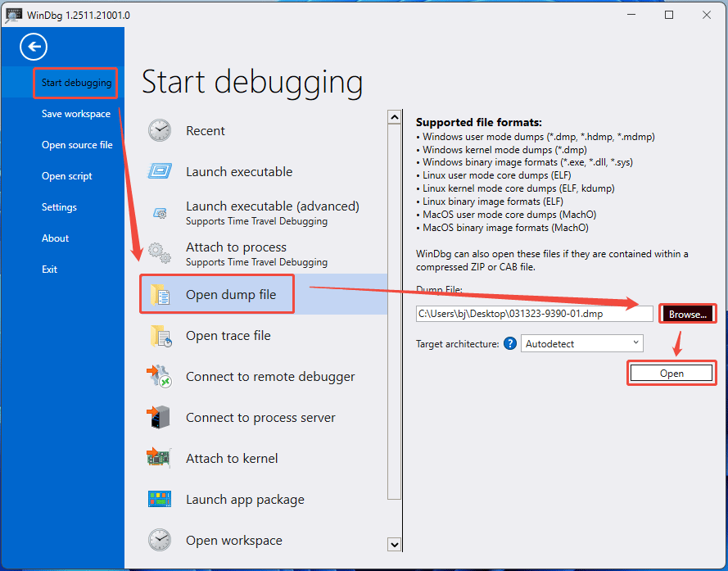
Task: Click the Browse button for dump files
Action: (x=687, y=313)
